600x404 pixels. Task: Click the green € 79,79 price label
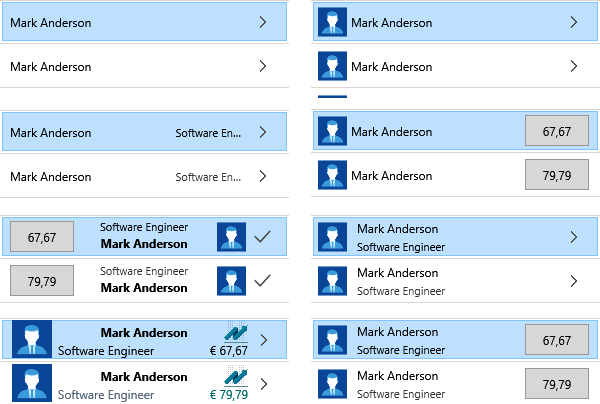click(228, 394)
